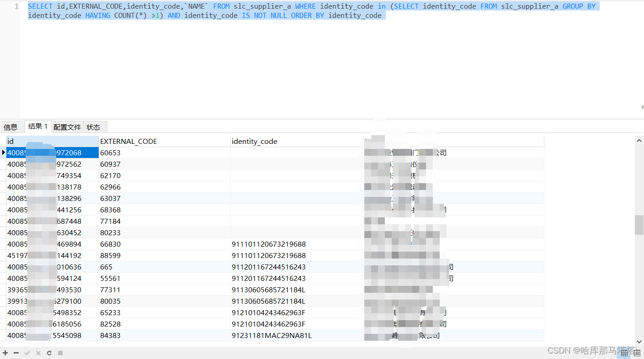Switch to the 信息 tab

click(12, 127)
